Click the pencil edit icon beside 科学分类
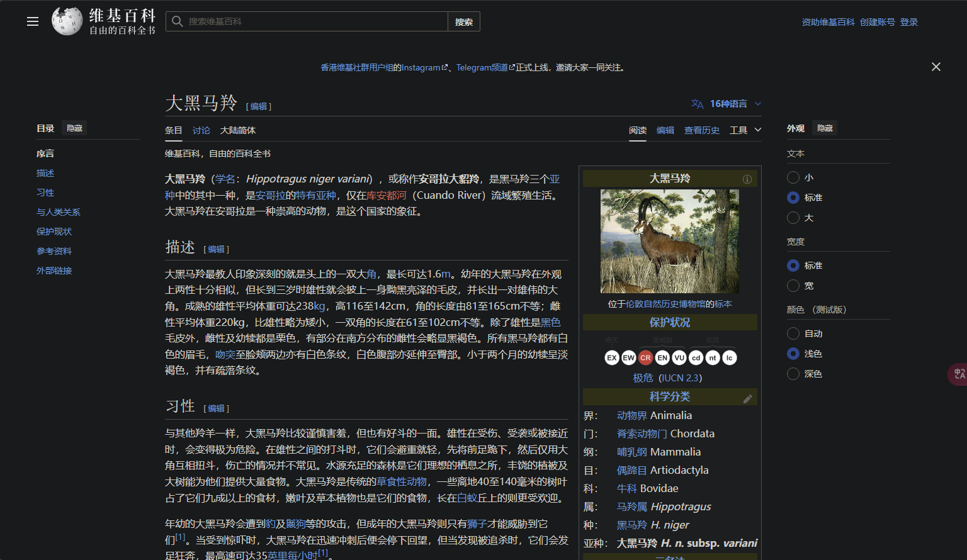This screenshot has height=560, width=967. [x=747, y=398]
